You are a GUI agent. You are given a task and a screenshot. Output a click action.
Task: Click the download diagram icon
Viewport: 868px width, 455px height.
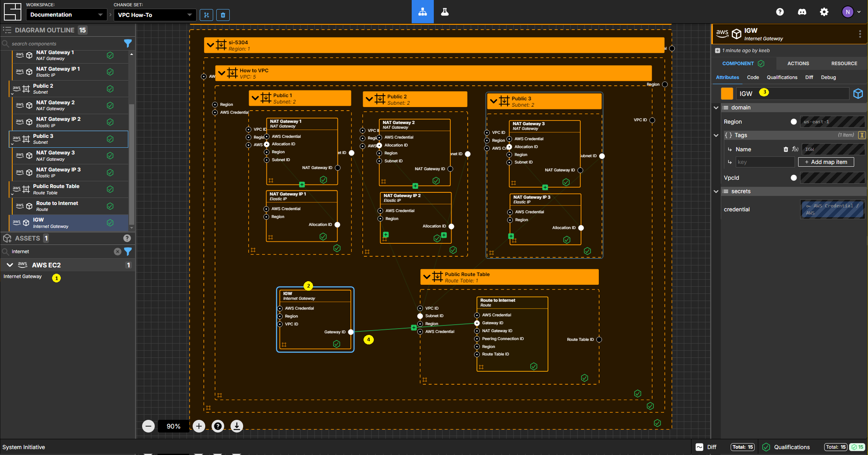[x=237, y=426]
